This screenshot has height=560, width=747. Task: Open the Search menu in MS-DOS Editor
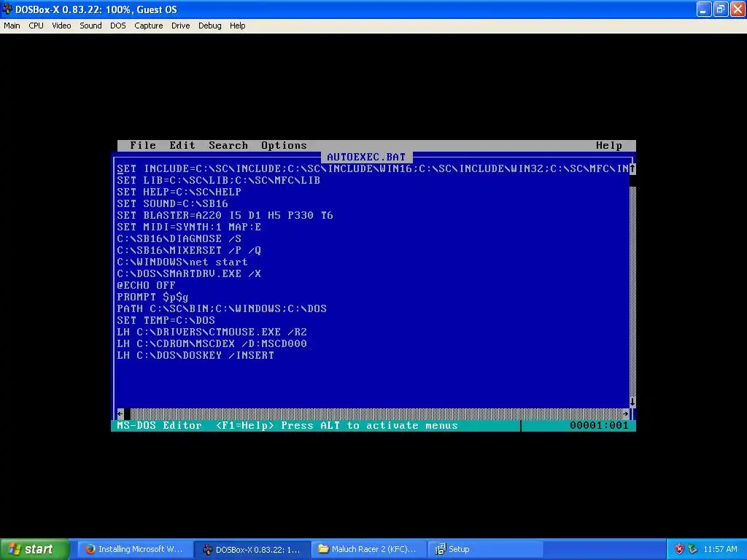pyautogui.click(x=228, y=145)
